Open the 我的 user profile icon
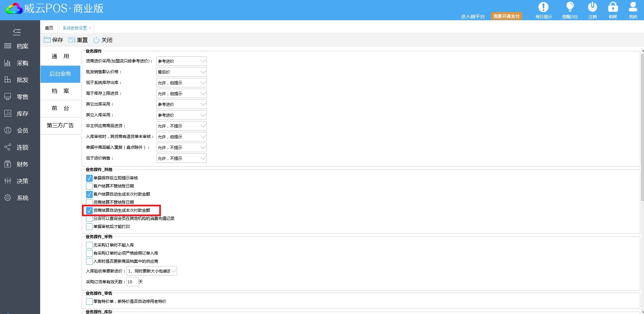 633,7
